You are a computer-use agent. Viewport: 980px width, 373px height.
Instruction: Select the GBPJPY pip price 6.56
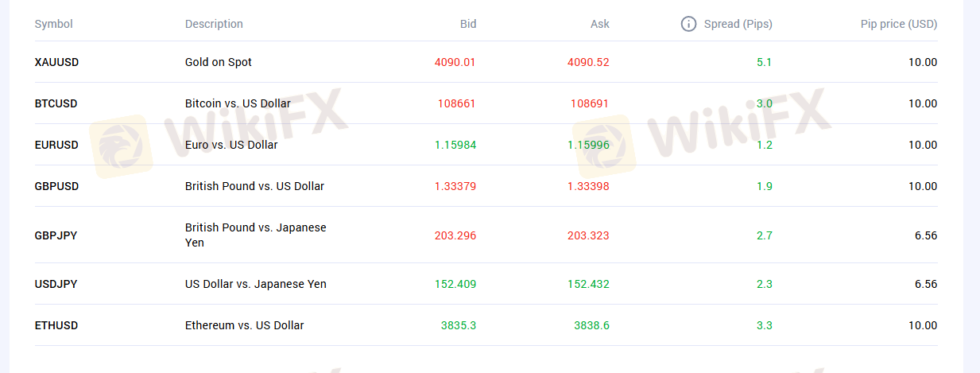point(926,235)
